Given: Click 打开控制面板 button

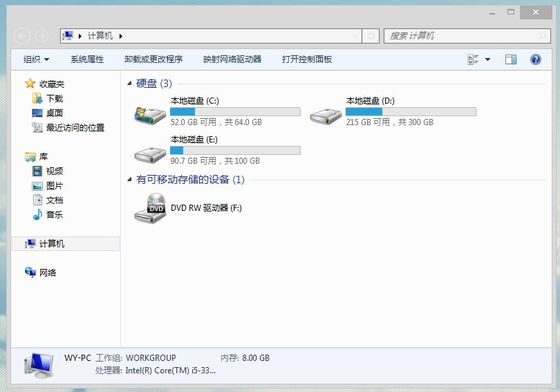Looking at the screenshot, I should pos(307,59).
